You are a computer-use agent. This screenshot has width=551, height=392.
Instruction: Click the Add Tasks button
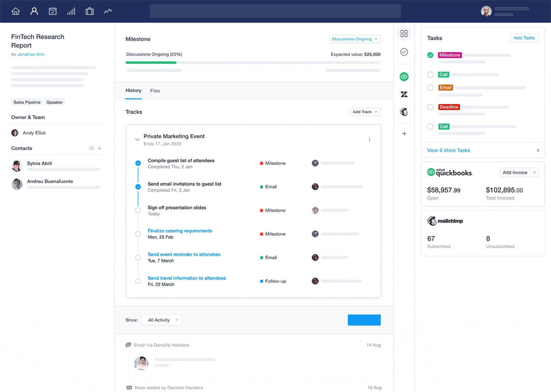pos(524,38)
